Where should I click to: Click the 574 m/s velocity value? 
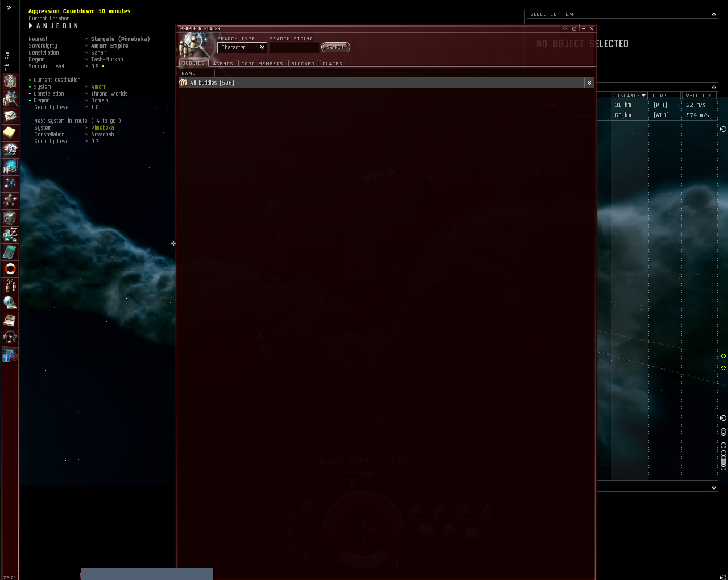[x=697, y=115]
